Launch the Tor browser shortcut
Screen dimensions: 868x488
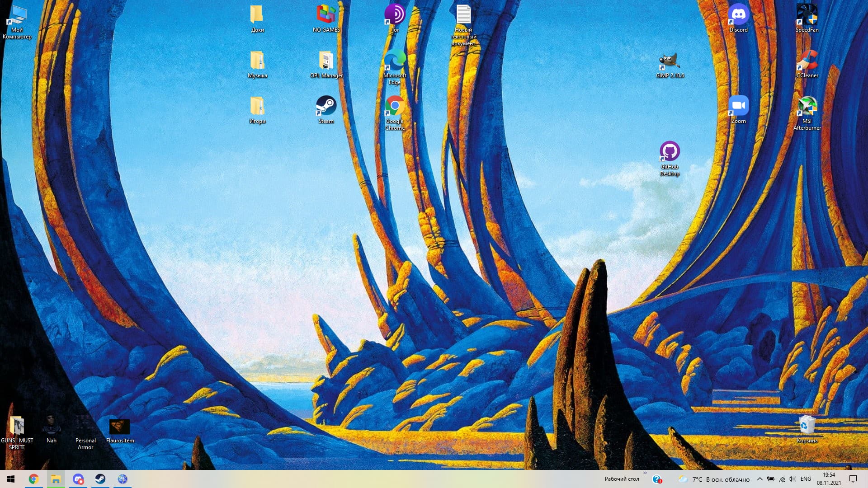click(395, 19)
